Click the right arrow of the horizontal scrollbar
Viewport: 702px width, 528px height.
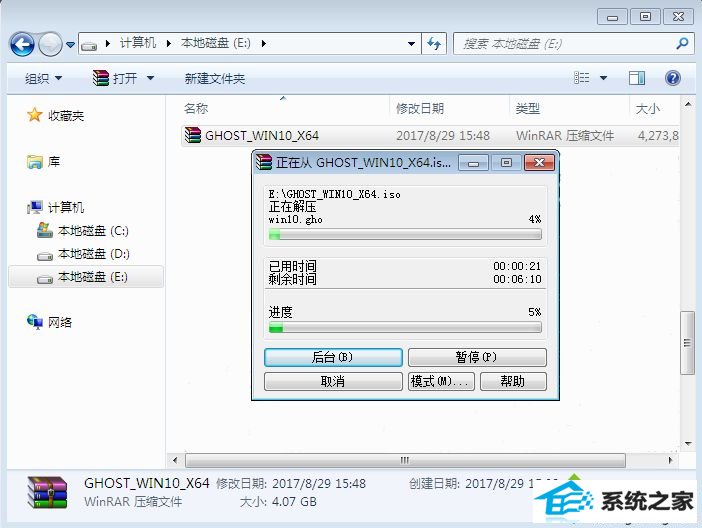tap(670, 460)
